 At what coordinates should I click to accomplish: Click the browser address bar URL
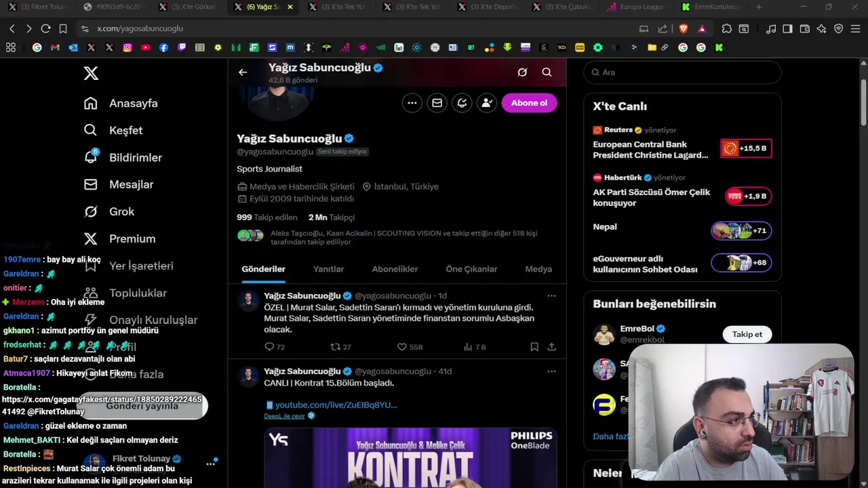(140, 28)
